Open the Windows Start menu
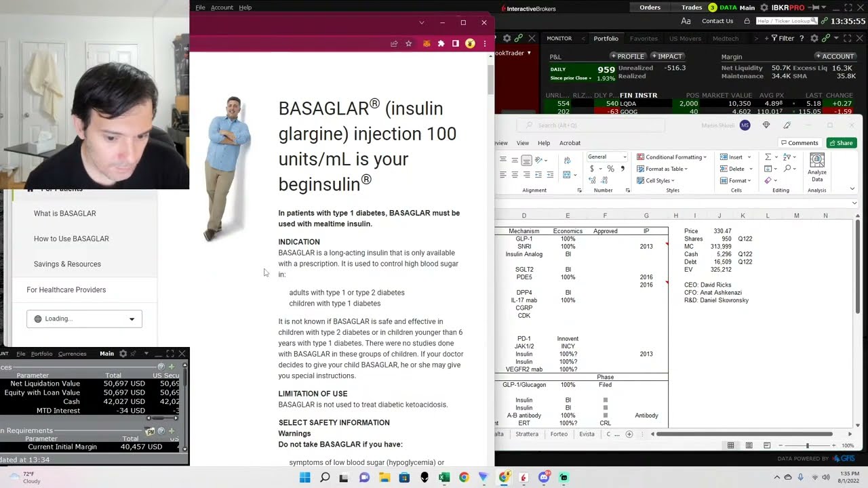Viewport: 868px width, 488px height. (304, 477)
